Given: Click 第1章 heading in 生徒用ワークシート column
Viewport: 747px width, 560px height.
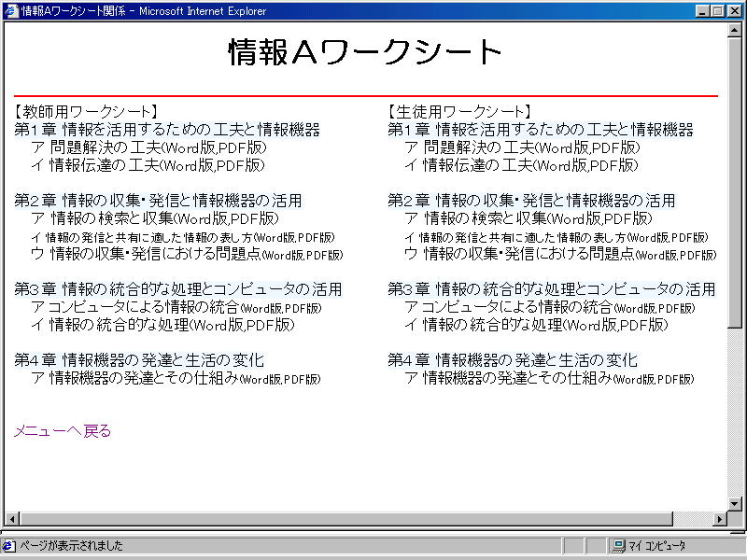Looking at the screenshot, I should [541, 130].
